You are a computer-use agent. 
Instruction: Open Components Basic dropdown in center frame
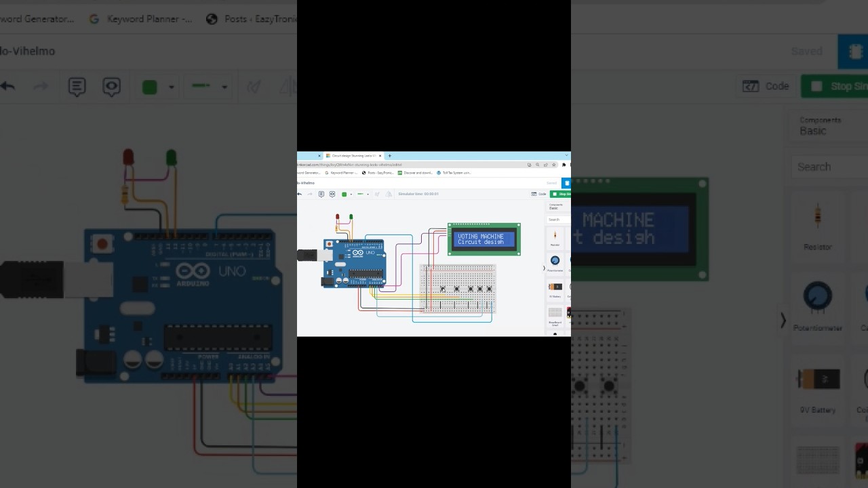[558, 207]
